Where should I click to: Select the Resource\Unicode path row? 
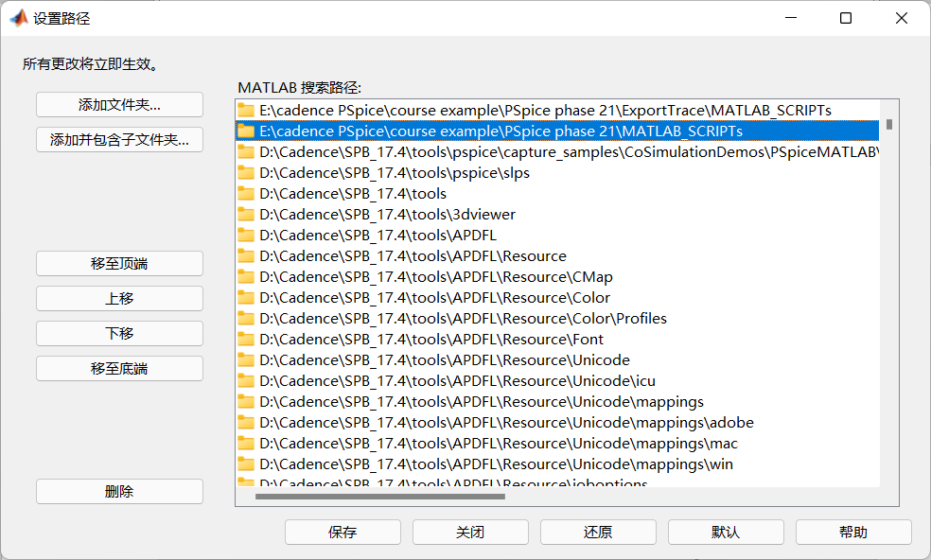[557, 359]
